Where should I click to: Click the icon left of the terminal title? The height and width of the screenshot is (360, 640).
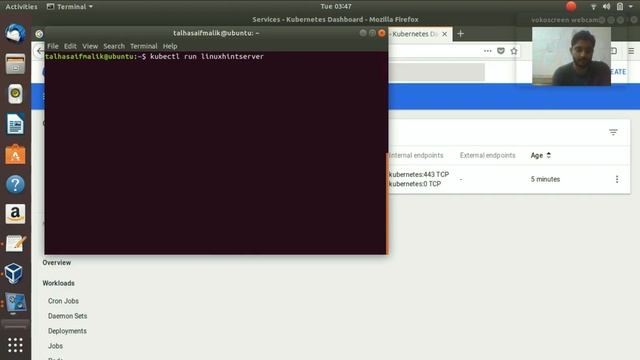(39, 34)
